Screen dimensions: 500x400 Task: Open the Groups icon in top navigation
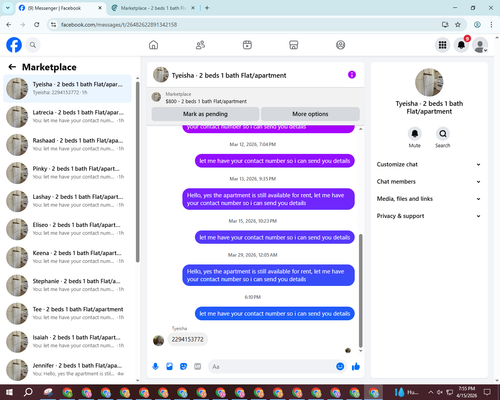pyautogui.click(x=340, y=45)
